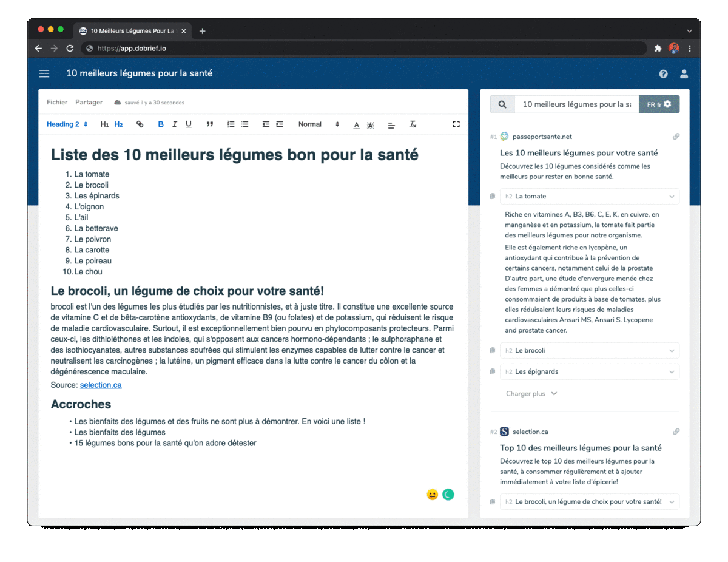Open the Partager menu

tap(89, 103)
